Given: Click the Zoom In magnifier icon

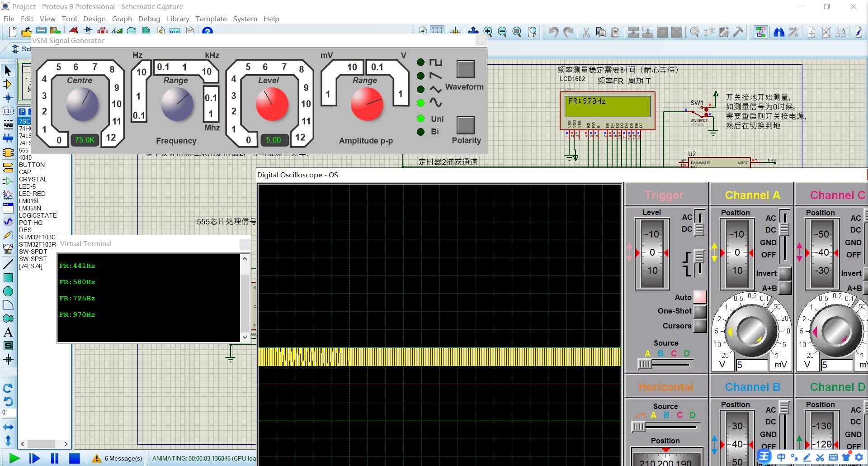Looking at the screenshot, I should pos(488,32).
